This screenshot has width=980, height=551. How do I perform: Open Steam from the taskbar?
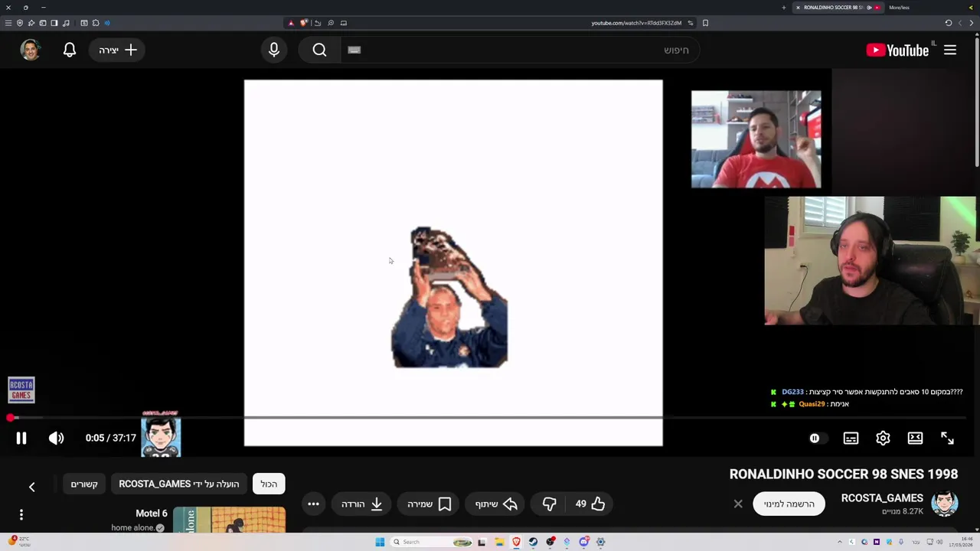point(533,542)
